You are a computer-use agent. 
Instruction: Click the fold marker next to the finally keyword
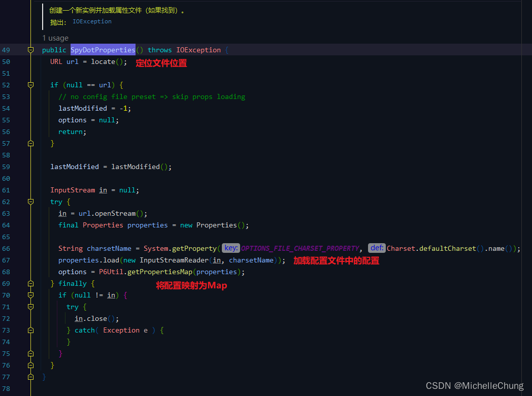pyautogui.click(x=30, y=283)
